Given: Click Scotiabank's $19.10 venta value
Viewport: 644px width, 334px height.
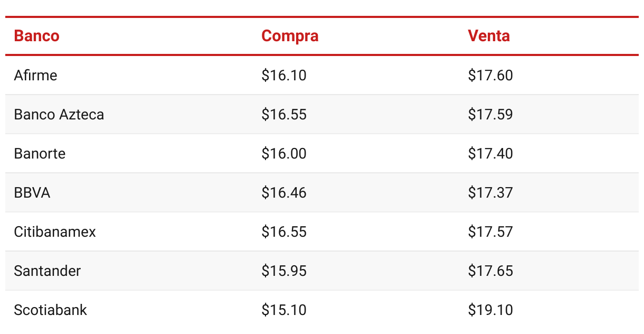Looking at the screenshot, I should pos(490,310).
